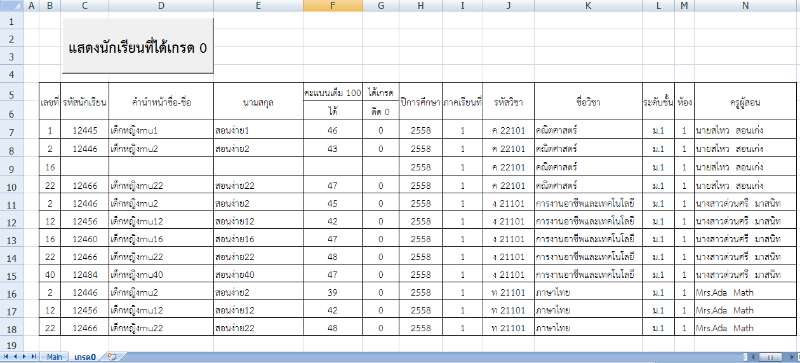The height and width of the screenshot is (363, 800).
Task: Click teacher Mrs.Ada Math in row 18
Action: click(745, 328)
